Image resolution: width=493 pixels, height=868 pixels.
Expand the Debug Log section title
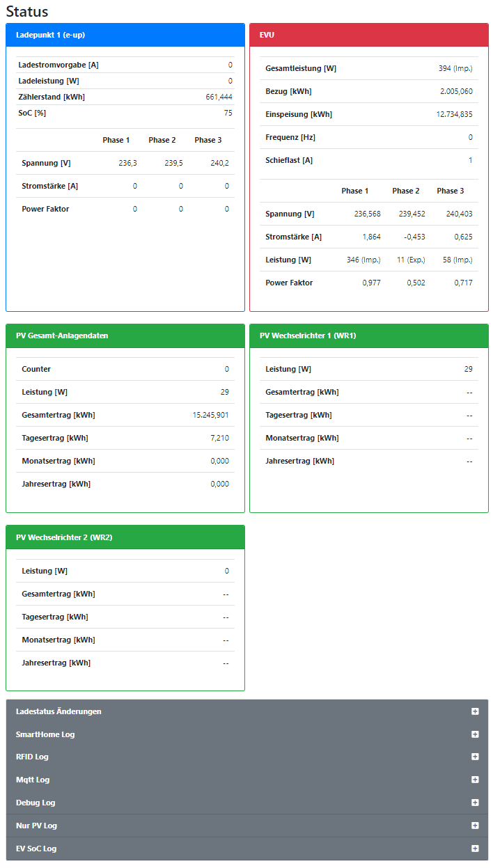(36, 803)
